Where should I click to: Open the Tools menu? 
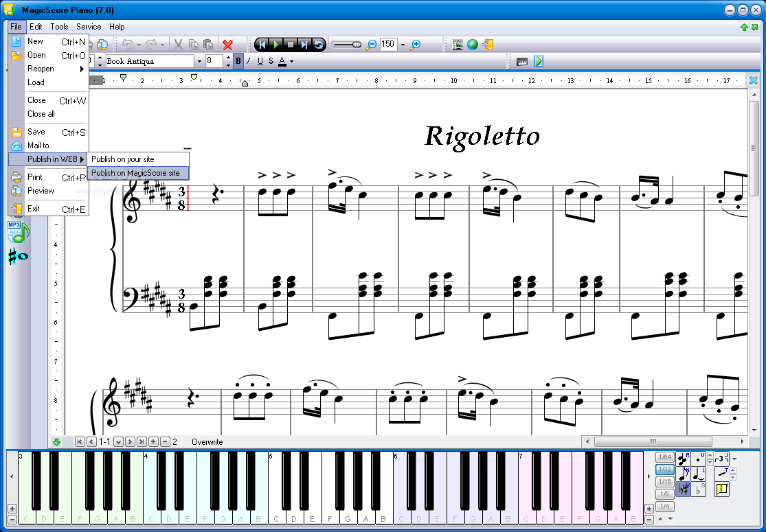pyautogui.click(x=59, y=27)
